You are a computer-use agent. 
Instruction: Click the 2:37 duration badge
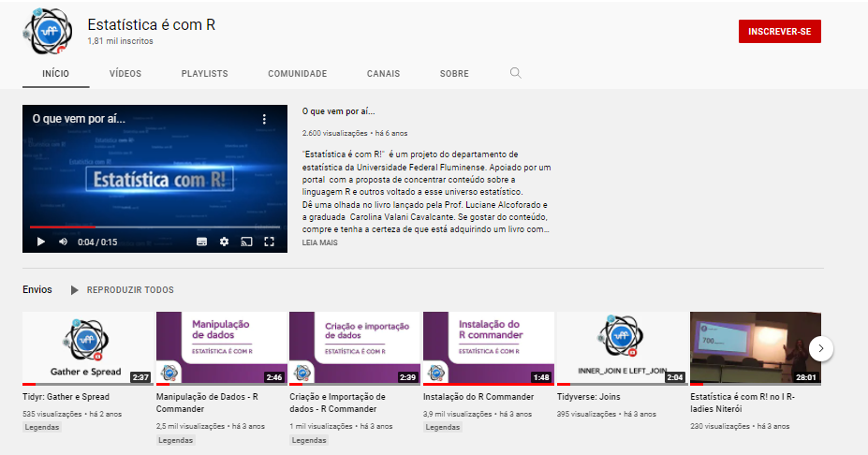[140, 377]
